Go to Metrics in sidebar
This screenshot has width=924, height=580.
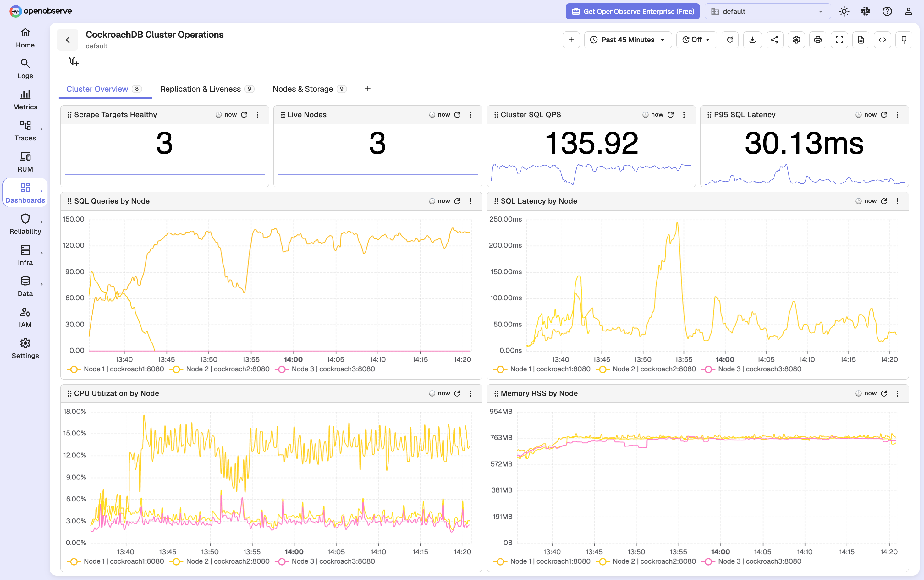tap(25, 100)
